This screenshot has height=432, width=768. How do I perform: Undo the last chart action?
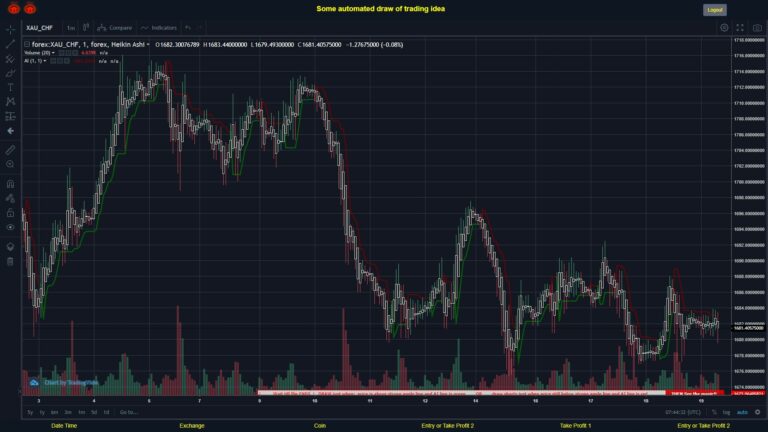[188, 27]
